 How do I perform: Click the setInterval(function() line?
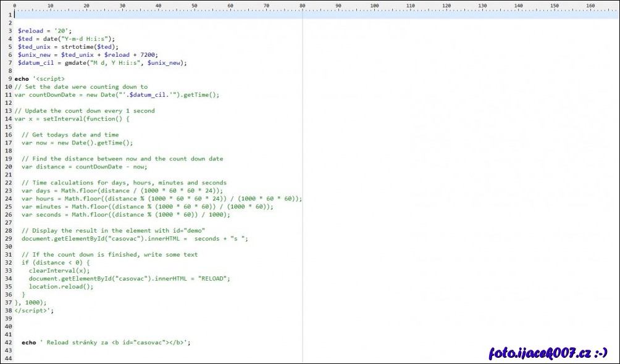coord(72,119)
